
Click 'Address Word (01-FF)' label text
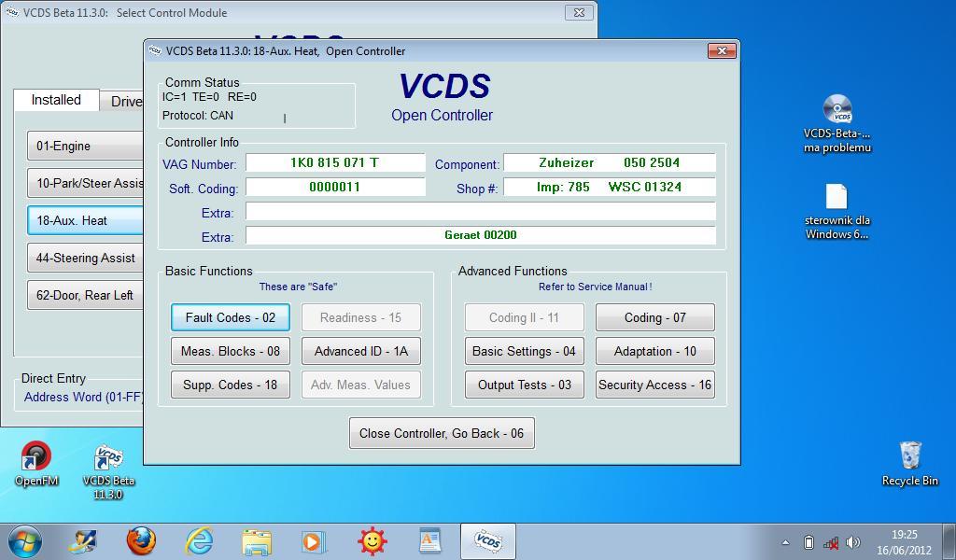click(83, 398)
